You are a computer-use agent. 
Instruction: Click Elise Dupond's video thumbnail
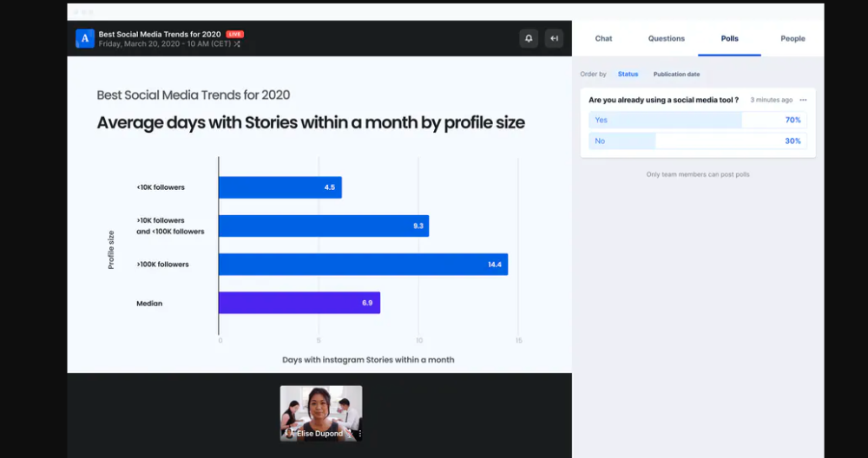(x=320, y=408)
